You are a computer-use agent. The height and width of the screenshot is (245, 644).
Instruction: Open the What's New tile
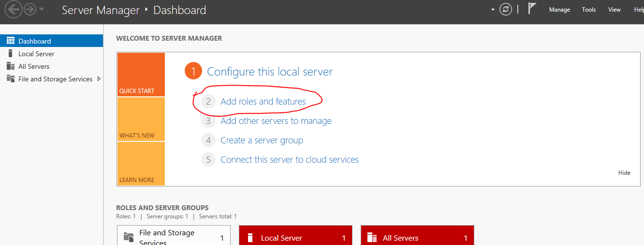coord(141,119)
